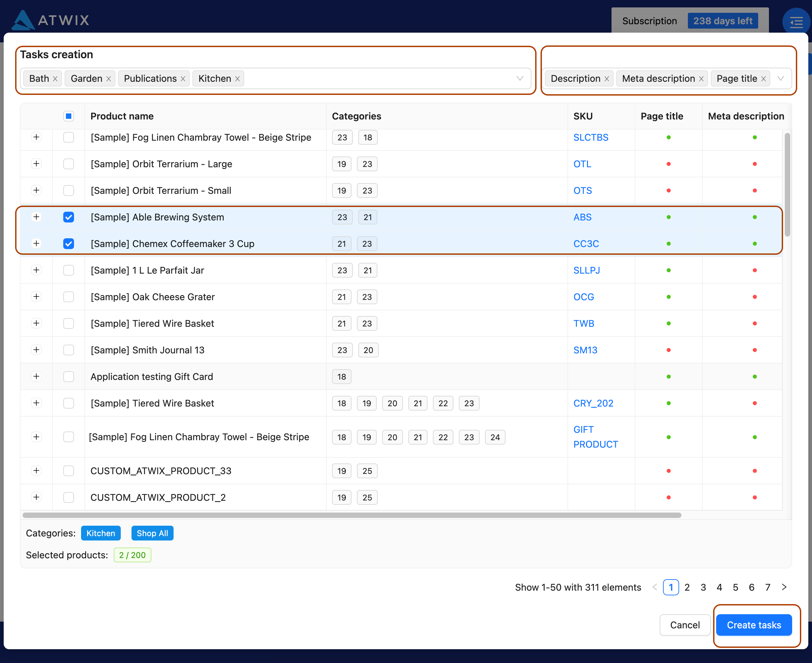Click the Atwix logo
The height and width of the screenshot is (663, 812).
click(50, 20)
